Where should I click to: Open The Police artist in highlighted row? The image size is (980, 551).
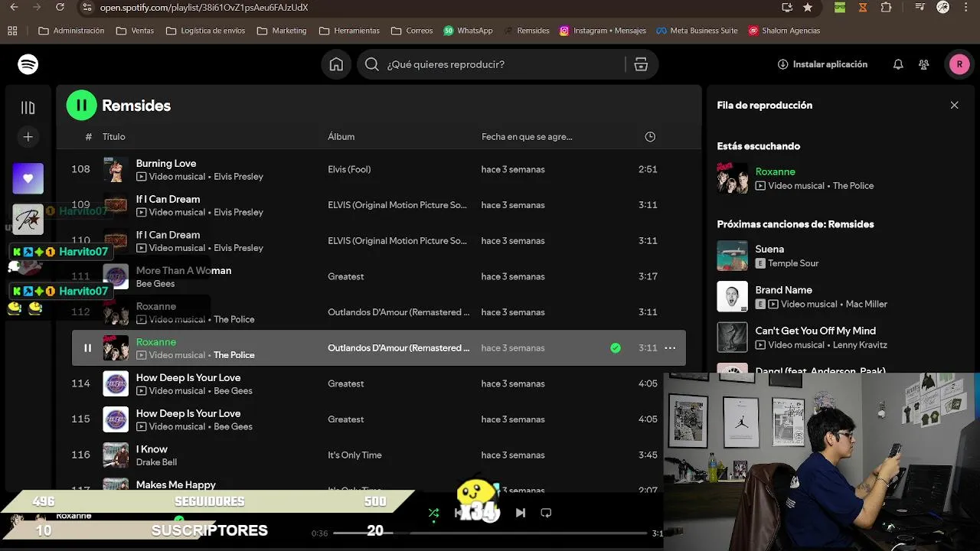[x=234, y=355]
